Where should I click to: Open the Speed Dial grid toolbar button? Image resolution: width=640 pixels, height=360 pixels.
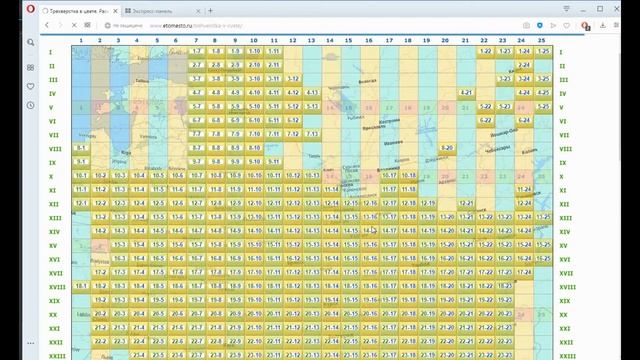click(x=87, y=25)
